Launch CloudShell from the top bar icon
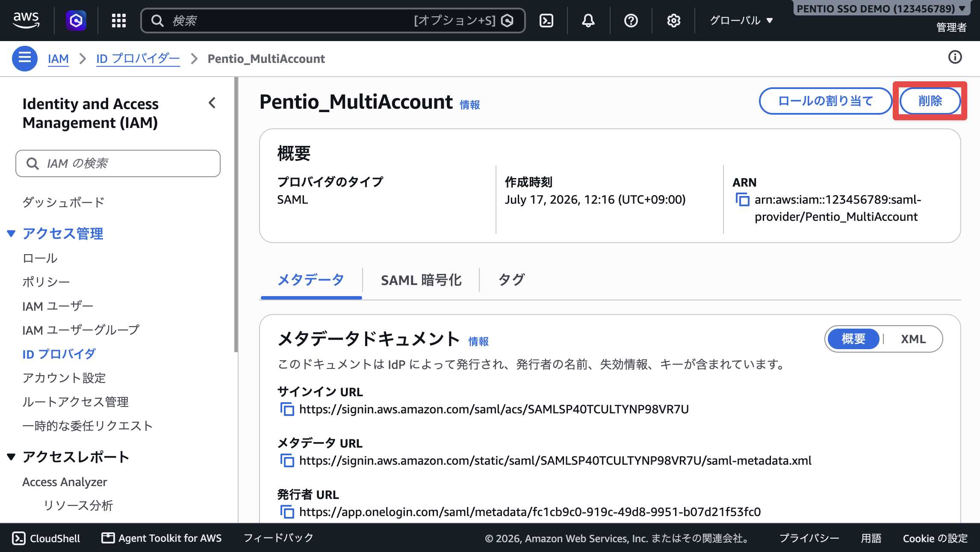980x552 pixels. [546, 21]
